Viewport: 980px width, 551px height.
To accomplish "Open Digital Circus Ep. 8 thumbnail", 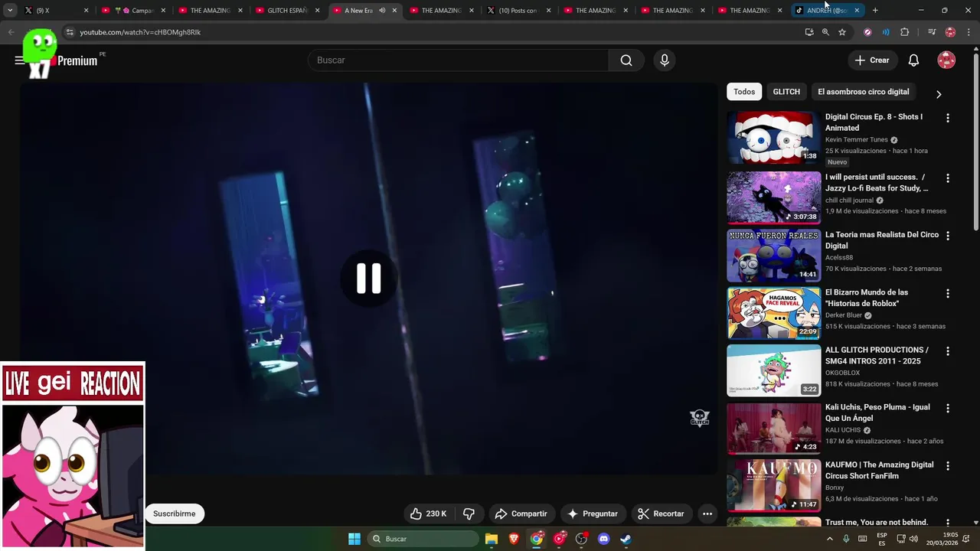I will pyautogui.click(x=773, y=138).
